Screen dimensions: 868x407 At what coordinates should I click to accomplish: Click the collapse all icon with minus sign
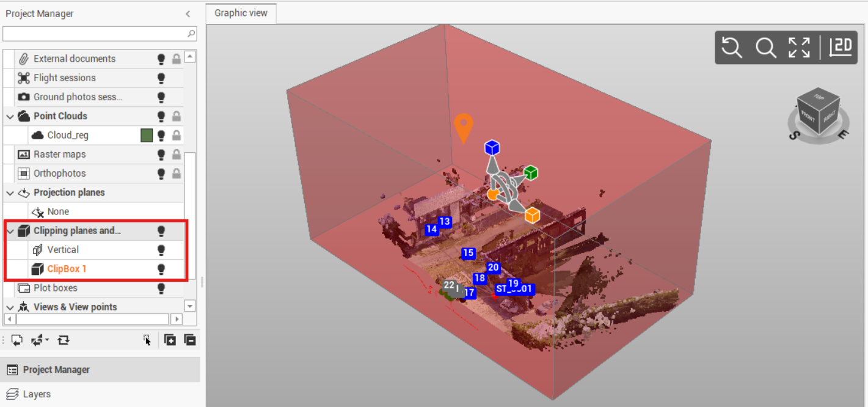(x=189, y=340)
